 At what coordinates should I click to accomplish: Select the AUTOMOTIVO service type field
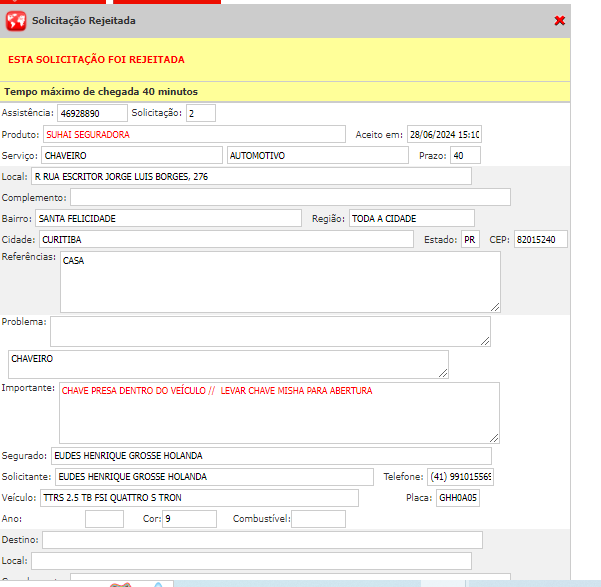tap(317, 156)
